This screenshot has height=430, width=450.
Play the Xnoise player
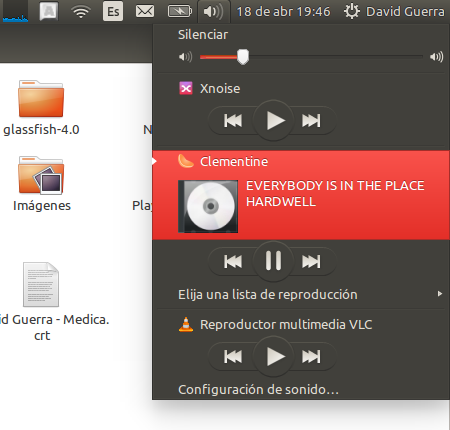[273, 120]
